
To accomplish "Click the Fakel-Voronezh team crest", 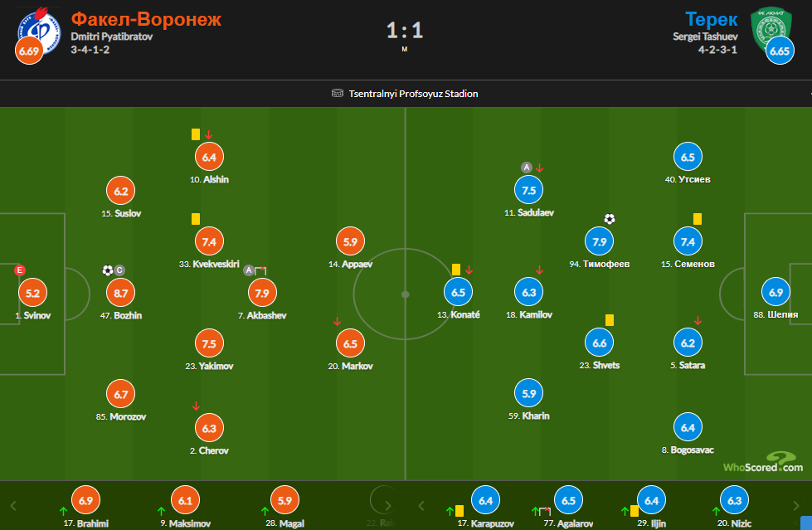I will (x=39, y=27).
